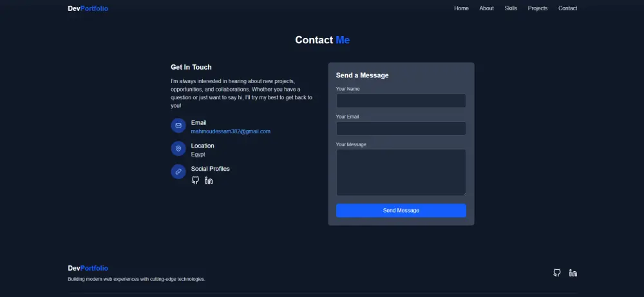The width and height of the screenshot is (644, 297).
Task: Focus the Your Name input field
Action: coord(401,101)
